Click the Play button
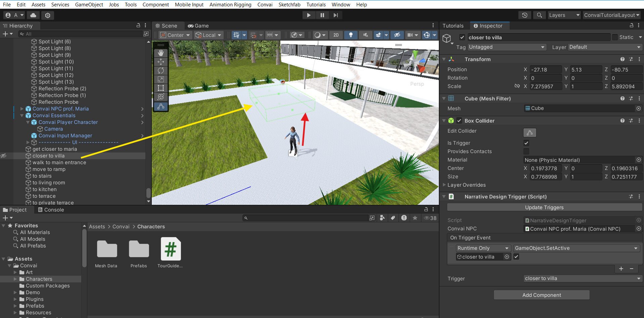 309,15
